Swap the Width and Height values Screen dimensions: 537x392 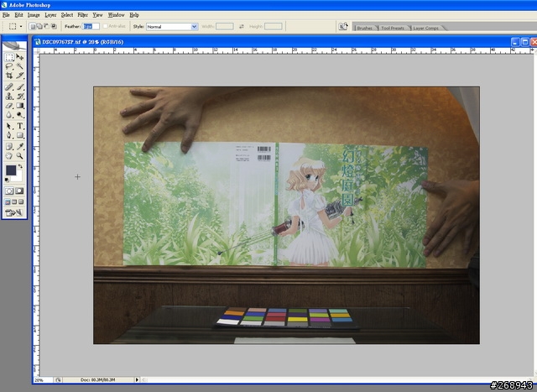tap(242, 26)
